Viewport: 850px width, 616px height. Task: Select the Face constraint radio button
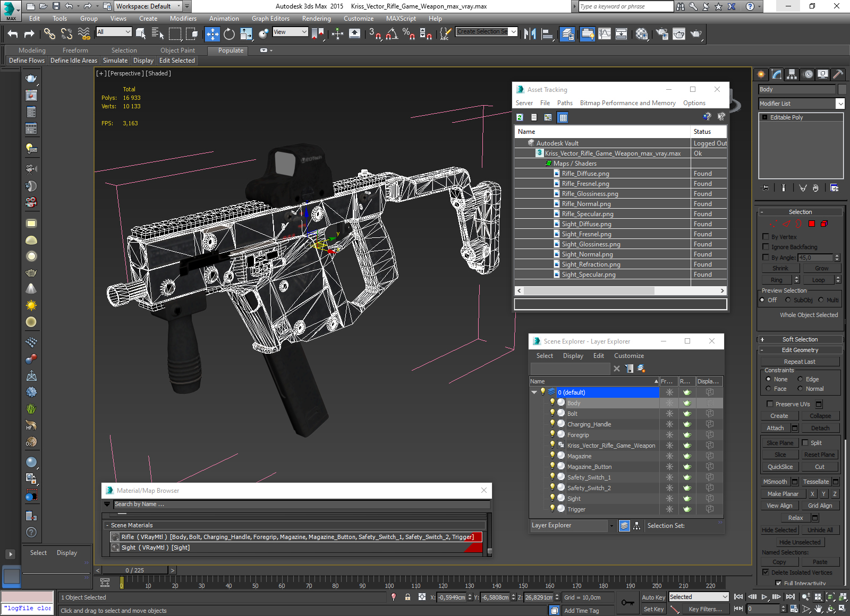coord(768,389)
